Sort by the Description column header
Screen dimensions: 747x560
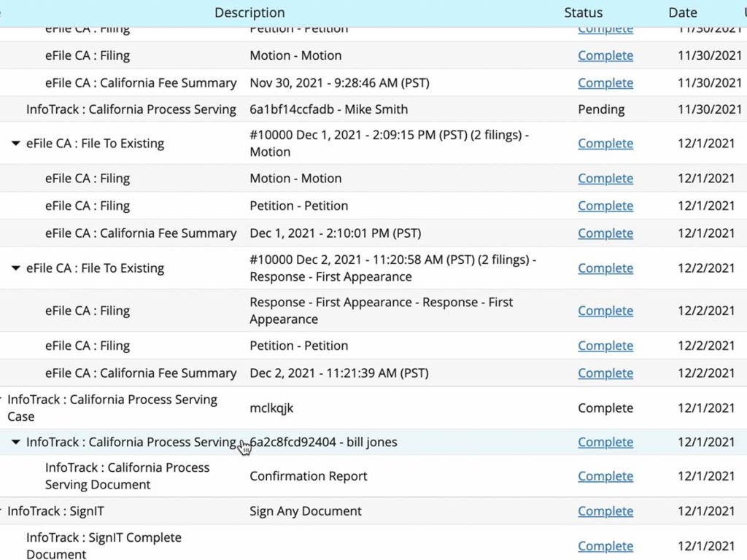tap(249, 12)
